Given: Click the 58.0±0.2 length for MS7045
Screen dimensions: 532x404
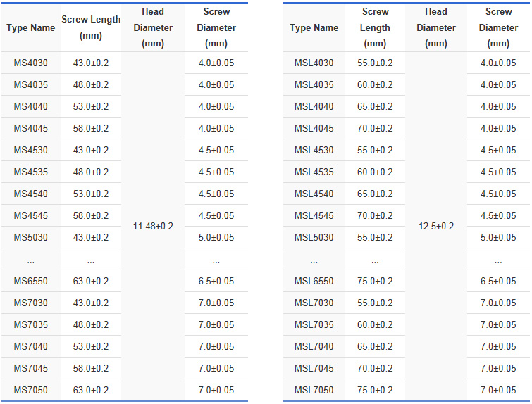Looking at the screenshot, I should [x=91, y=368].
